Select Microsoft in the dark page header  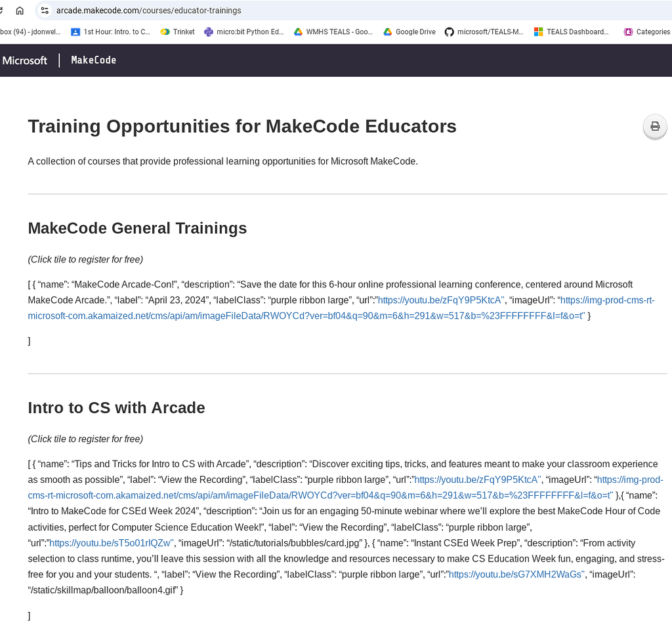coord(24,60)
